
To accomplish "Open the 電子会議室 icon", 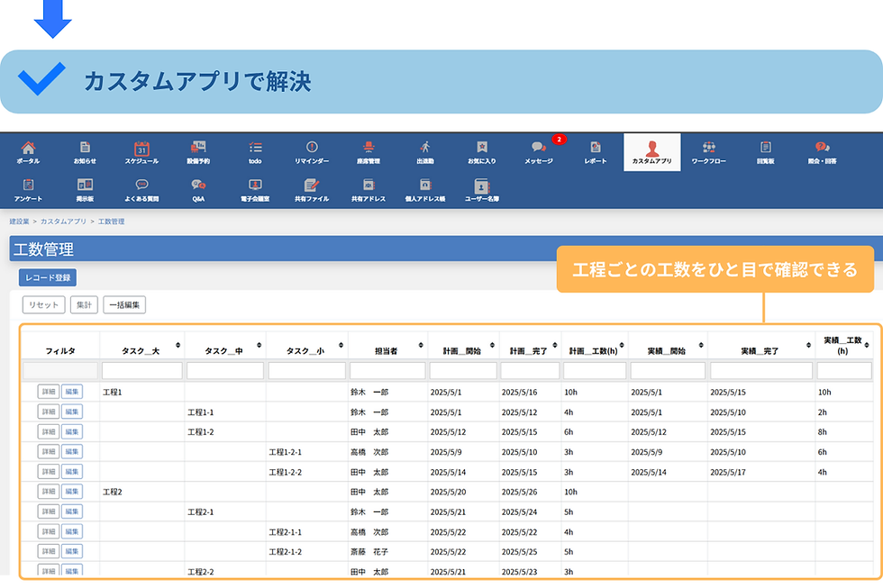I will (255, 190).
